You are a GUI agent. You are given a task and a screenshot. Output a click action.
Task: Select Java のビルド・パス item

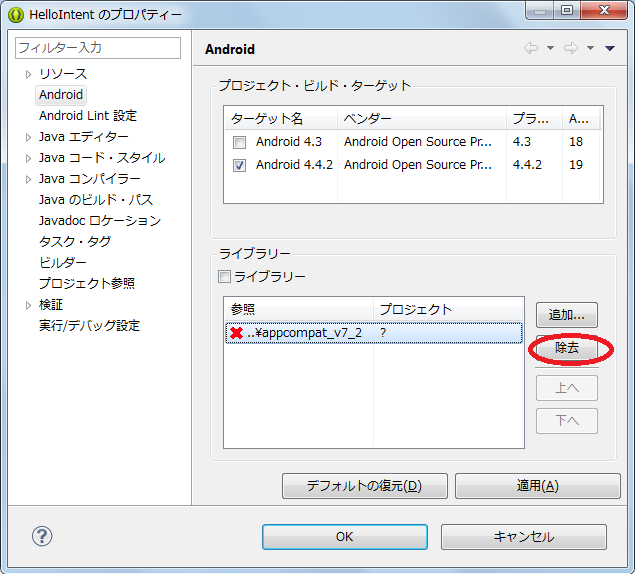click(x=96, y=200)
